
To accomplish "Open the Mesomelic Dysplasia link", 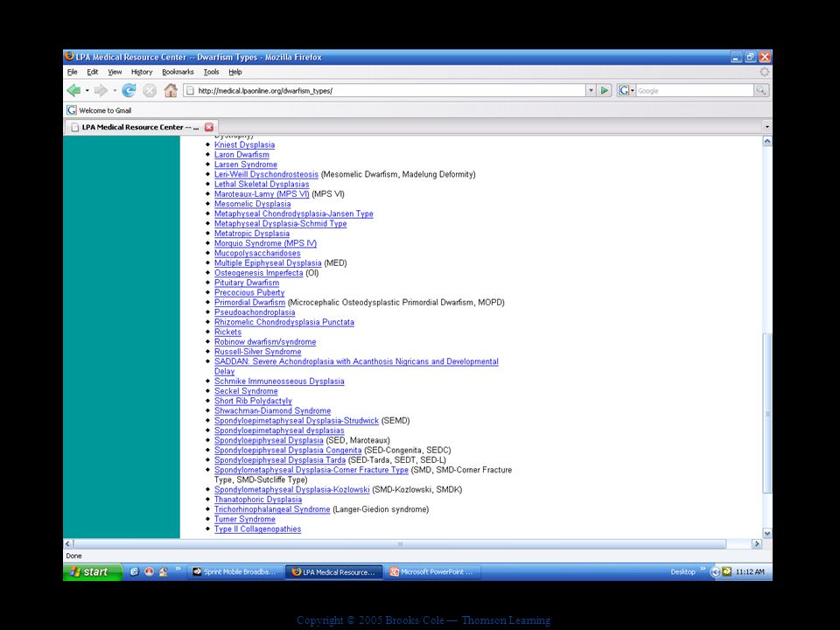I will click(252, 204).
